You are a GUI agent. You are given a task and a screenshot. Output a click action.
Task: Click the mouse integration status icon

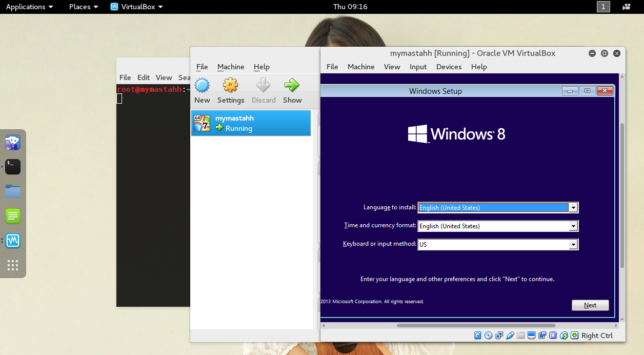[564, 336]
